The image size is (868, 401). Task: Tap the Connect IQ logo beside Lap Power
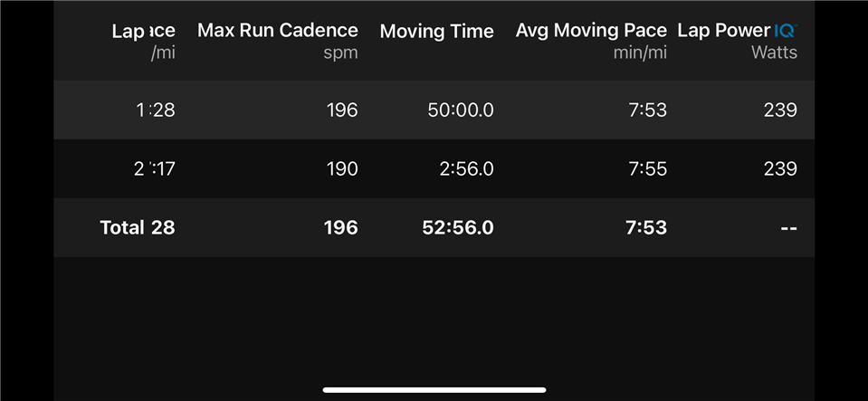786,31
